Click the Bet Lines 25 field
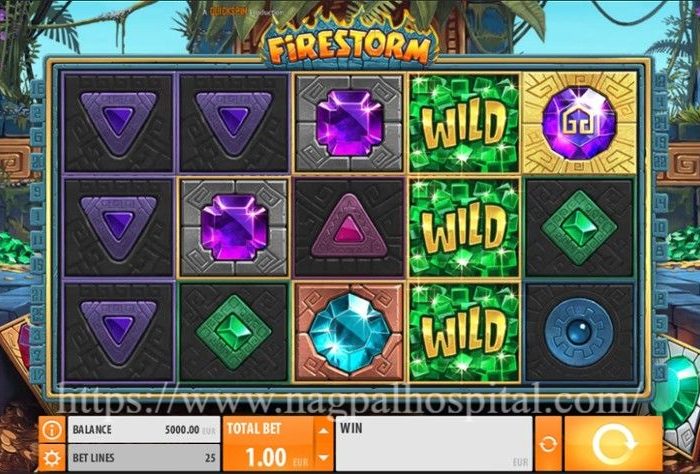The height and width of the screenshot is (474, 700). pyautogui.click(x=144, y=458)
